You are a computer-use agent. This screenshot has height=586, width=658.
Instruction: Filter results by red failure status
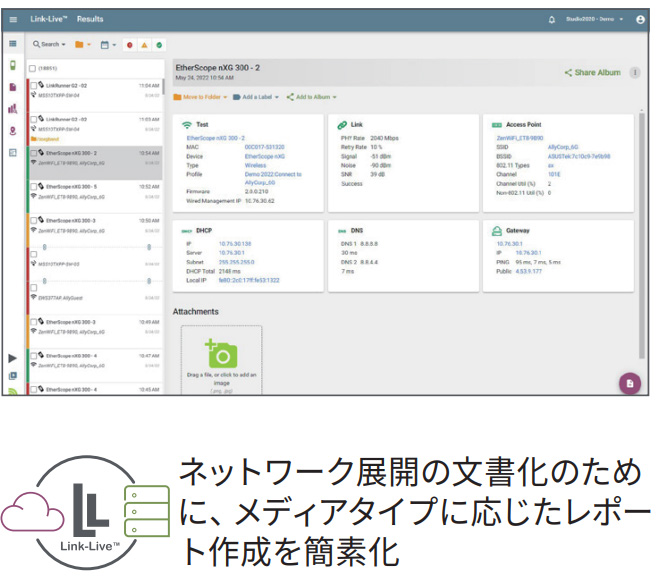pos(130,45)
